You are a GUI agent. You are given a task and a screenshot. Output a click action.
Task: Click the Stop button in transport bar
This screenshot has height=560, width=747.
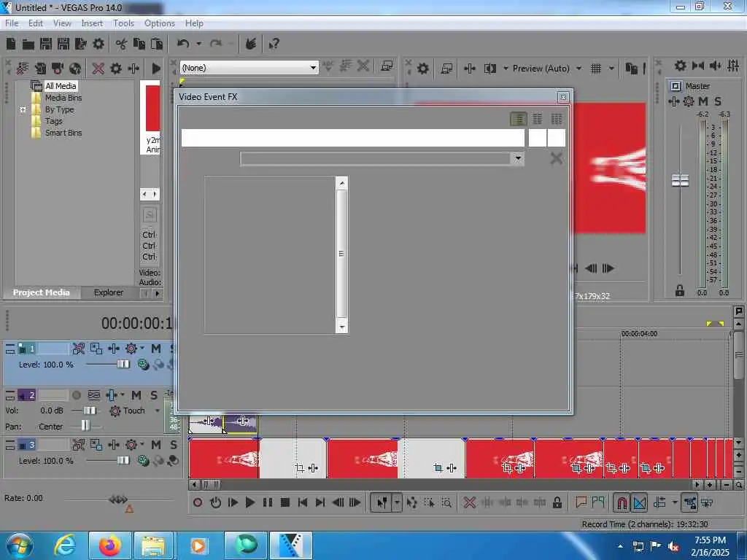click(285, 502)
